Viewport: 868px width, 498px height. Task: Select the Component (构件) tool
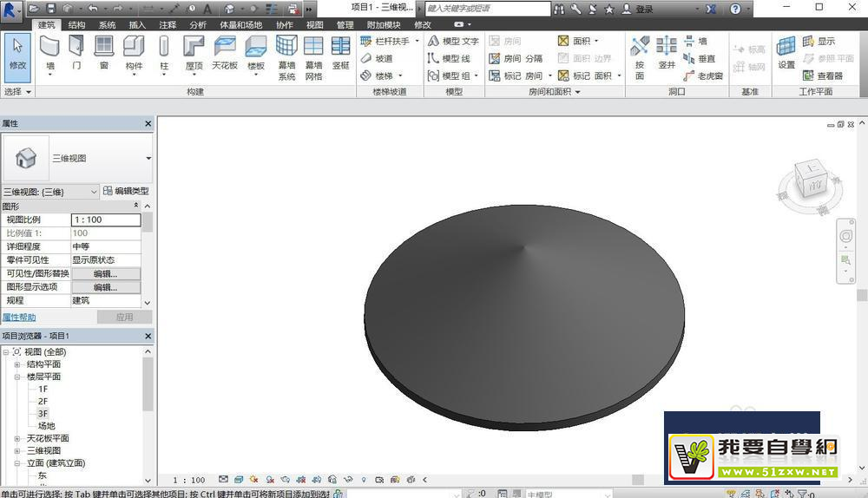(134, 55)
